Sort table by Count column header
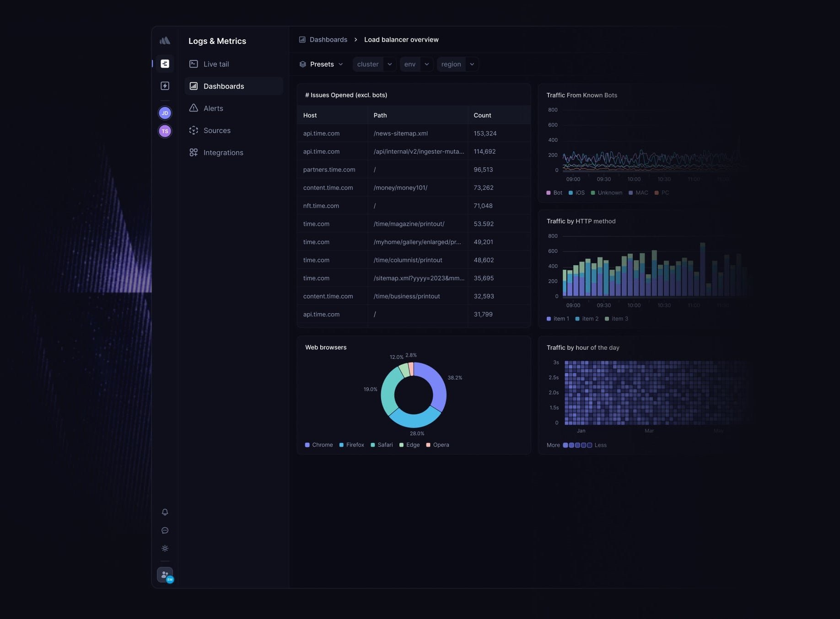 (482, 115)
